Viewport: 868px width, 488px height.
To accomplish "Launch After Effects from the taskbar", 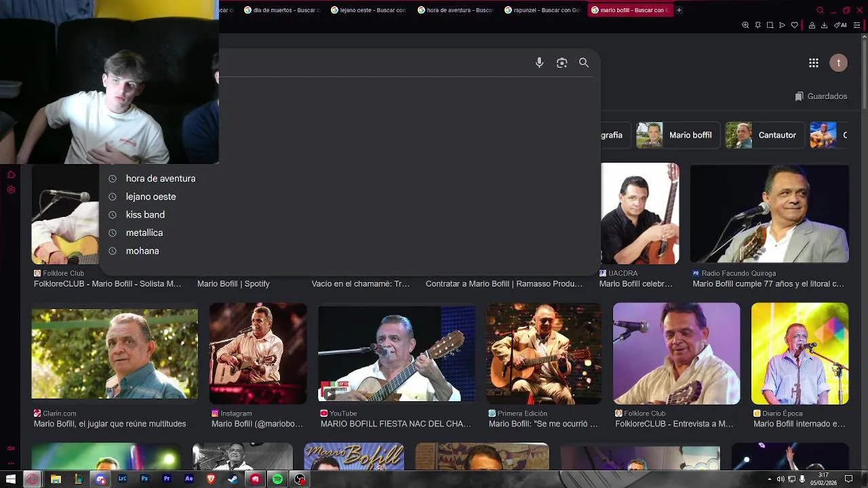I will 189,479.
